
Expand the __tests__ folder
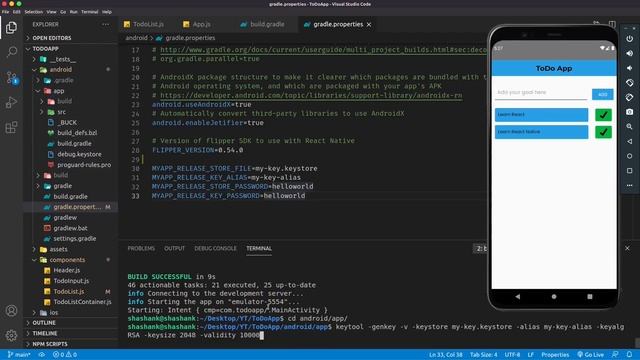pyautogui.click(x=62, y=59)
